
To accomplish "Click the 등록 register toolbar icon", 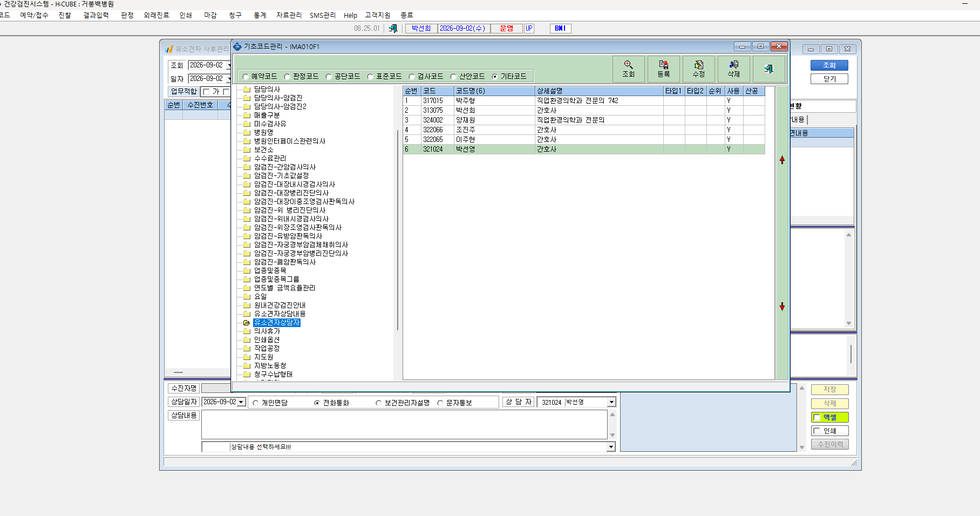I will 663,69.
